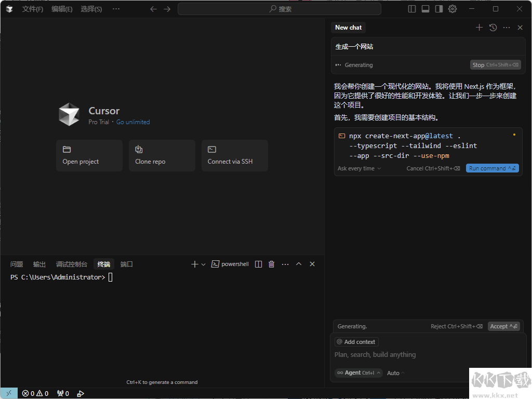The image size is (532, 399).
Task: Switch to the 端口 panel tab
Action: 126,264
